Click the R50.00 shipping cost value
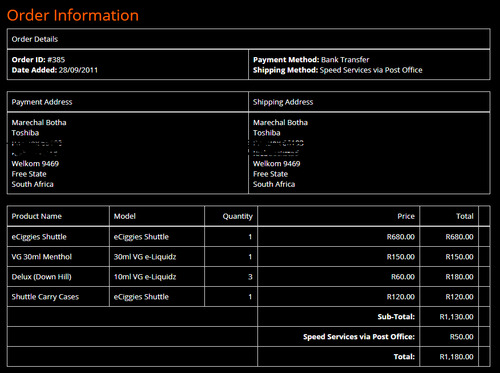Screen dimensions: 500x373 tap(461, 337)
